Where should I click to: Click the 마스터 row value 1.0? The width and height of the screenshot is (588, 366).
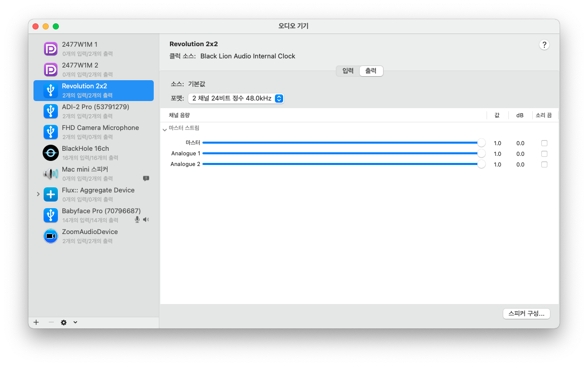[x=497, y=143]
